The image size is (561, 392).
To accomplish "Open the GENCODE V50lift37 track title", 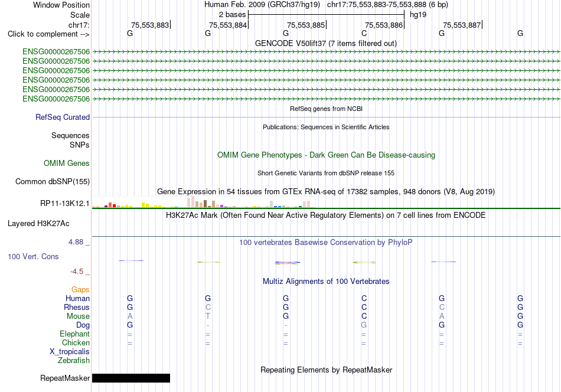I will tap(325, 43).
